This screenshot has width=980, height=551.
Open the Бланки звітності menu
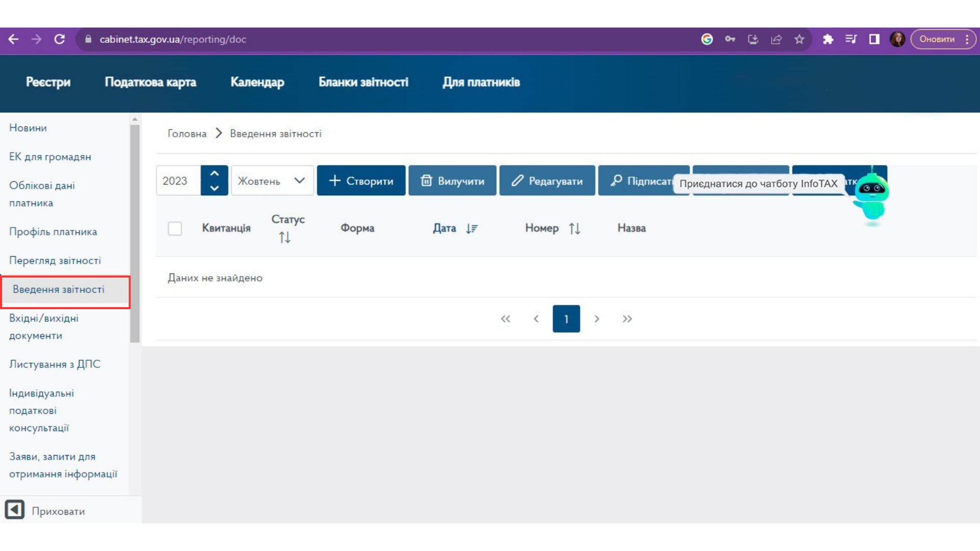[363, 82]
